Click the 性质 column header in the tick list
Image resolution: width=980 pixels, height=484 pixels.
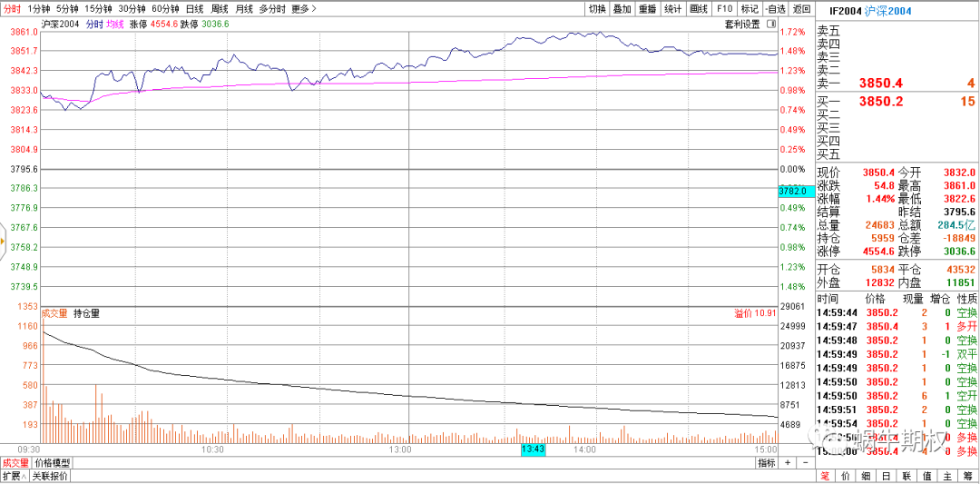coord(966,299)
